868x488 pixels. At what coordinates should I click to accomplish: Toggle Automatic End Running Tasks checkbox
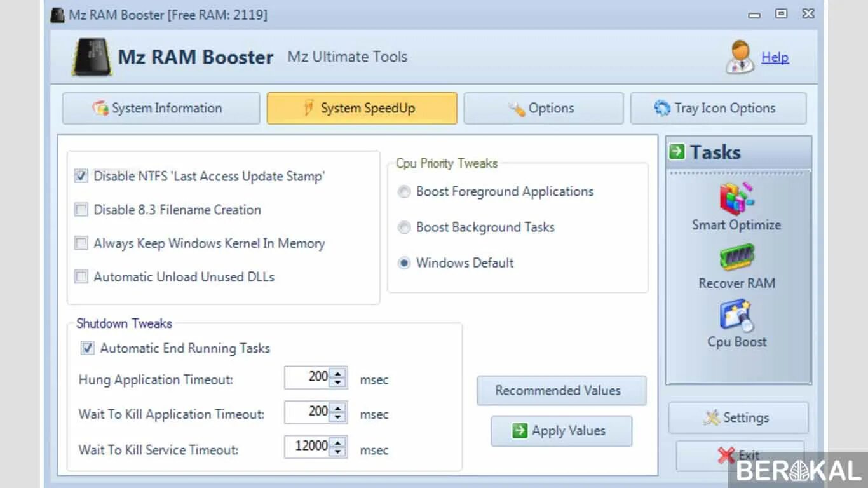pyautogui.click(x=87, y=348)
